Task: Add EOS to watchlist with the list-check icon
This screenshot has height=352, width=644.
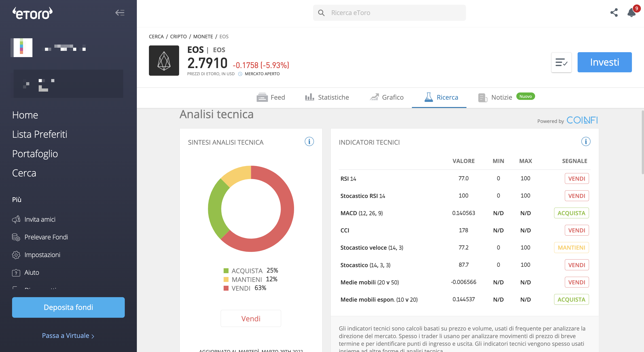Action: click(561, 62)
